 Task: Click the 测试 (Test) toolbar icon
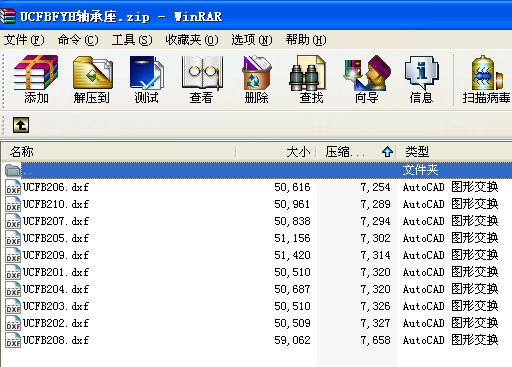coord(147,79)
